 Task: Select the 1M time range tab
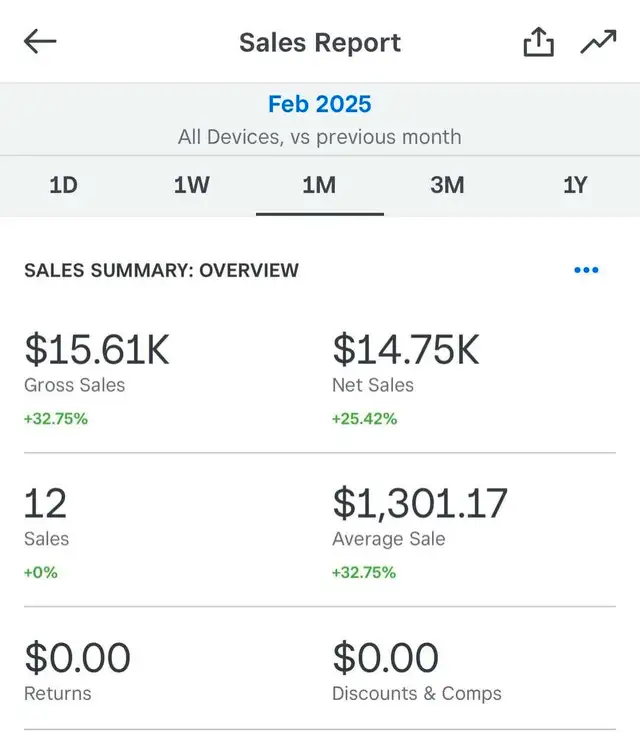point(319,186)
